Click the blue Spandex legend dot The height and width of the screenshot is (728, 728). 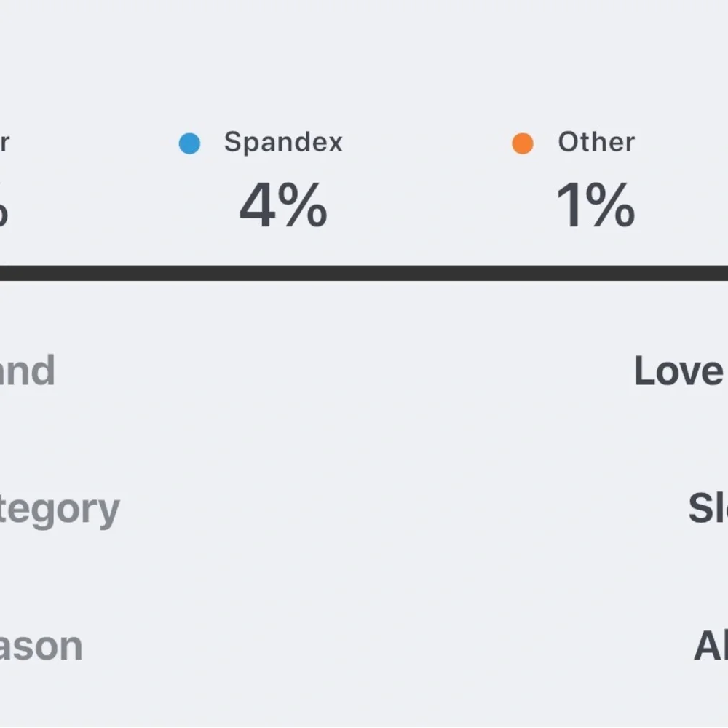tap(189, 143)
